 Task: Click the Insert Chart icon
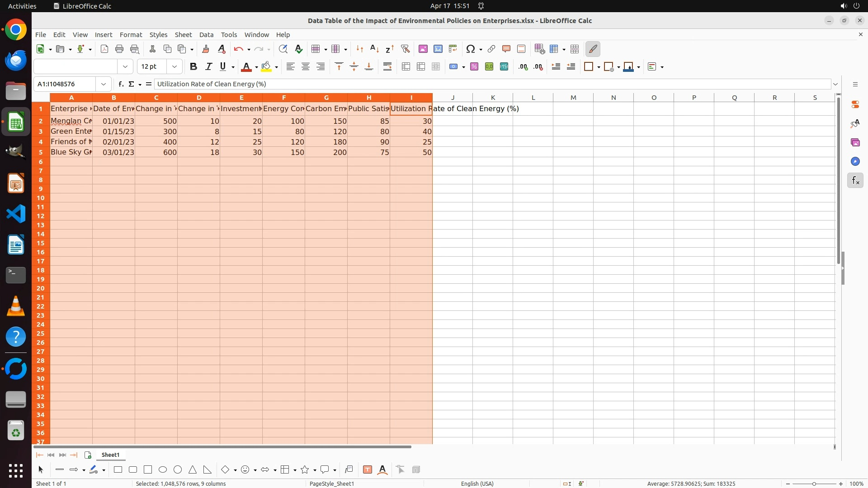pyautogui.click(x=438, y=49)
